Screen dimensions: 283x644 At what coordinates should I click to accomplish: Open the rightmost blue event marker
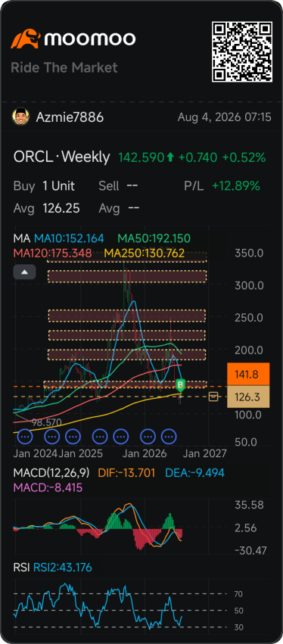(x=169, y=437)
